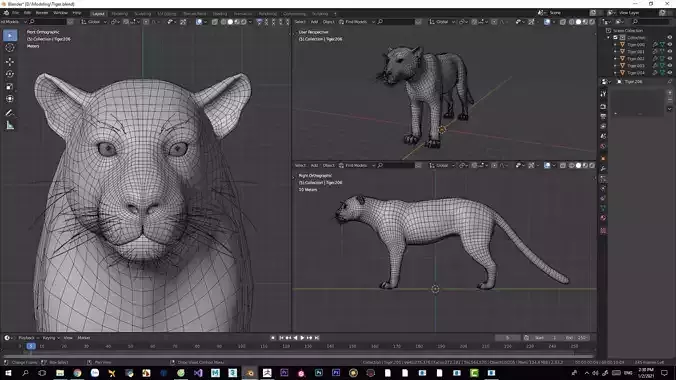Jump to the timeline start frame
The width and height of the screenshot is (676, 380).
coord(281,338)
